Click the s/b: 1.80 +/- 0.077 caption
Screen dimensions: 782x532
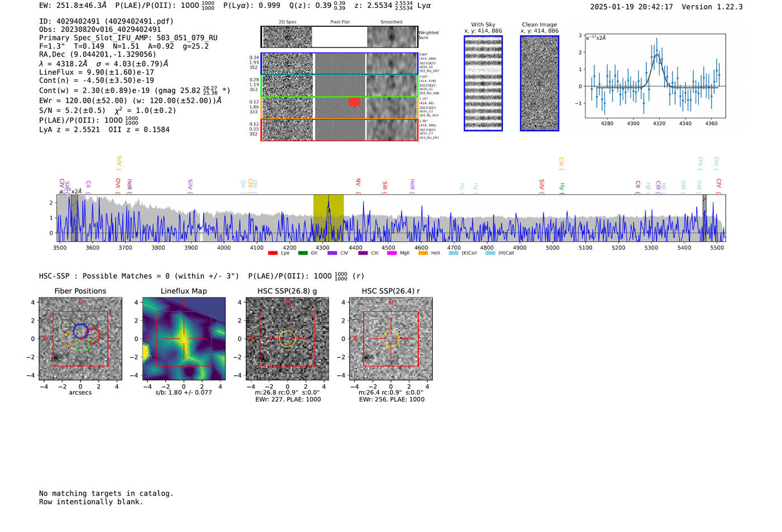pos(184,392)
